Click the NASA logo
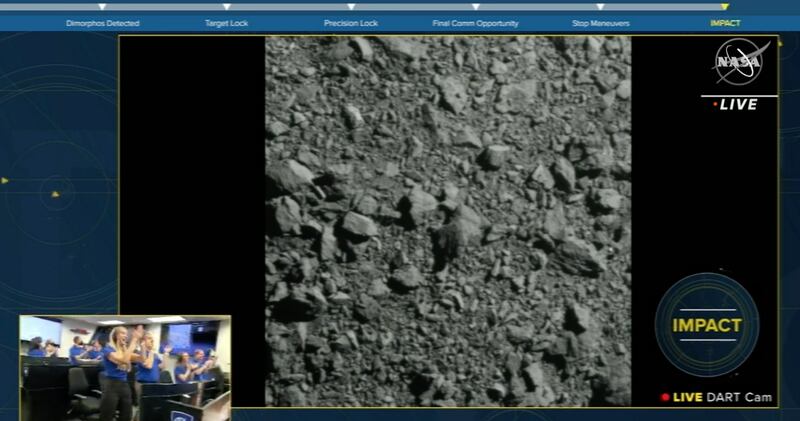Image resolution: width=800 pixels, height=421 pixels. pos(739,65)
